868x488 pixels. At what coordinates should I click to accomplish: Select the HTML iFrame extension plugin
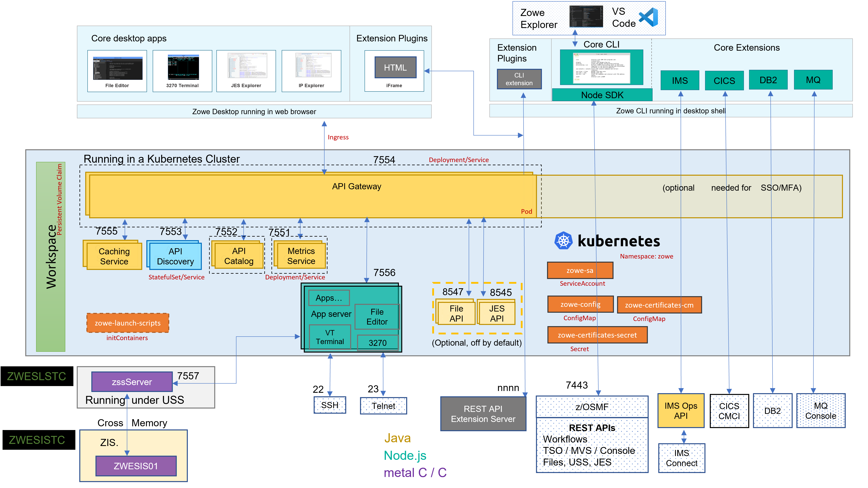(x=395, y=67)
